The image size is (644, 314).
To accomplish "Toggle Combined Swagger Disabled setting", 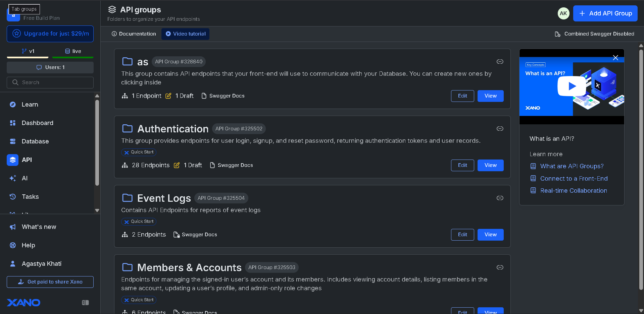I will (594, 34).
